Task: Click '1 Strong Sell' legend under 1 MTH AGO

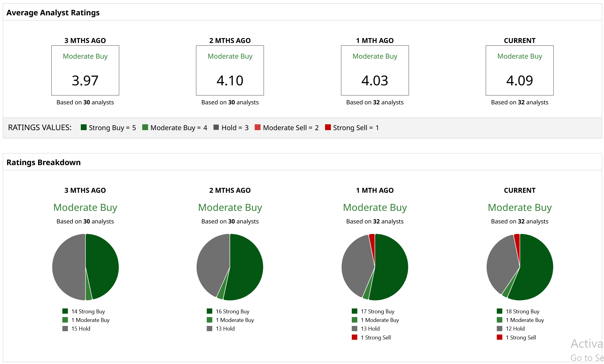Action: click(375, 337)
